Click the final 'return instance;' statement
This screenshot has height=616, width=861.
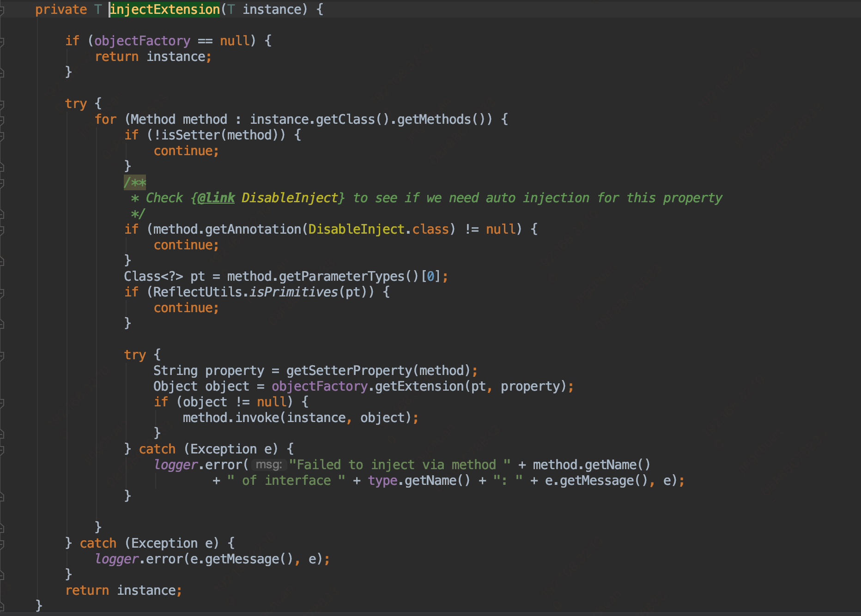point(124,591)
